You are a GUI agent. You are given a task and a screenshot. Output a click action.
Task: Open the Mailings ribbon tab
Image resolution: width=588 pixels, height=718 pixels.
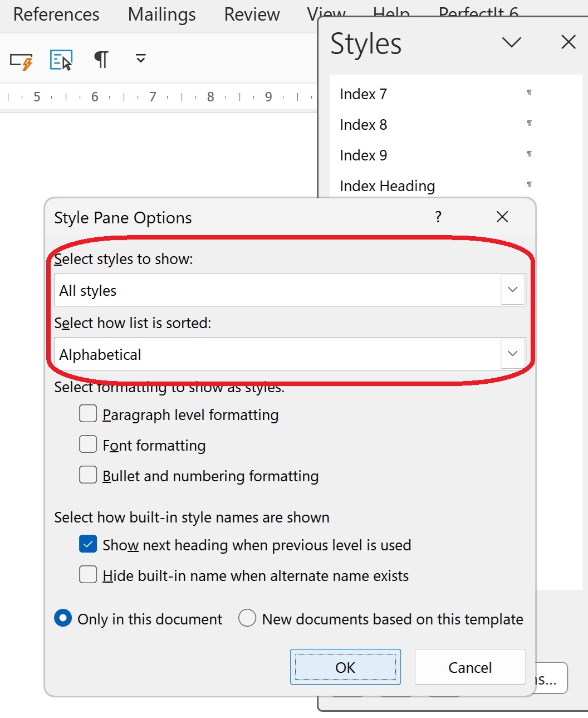coord(161,14)
